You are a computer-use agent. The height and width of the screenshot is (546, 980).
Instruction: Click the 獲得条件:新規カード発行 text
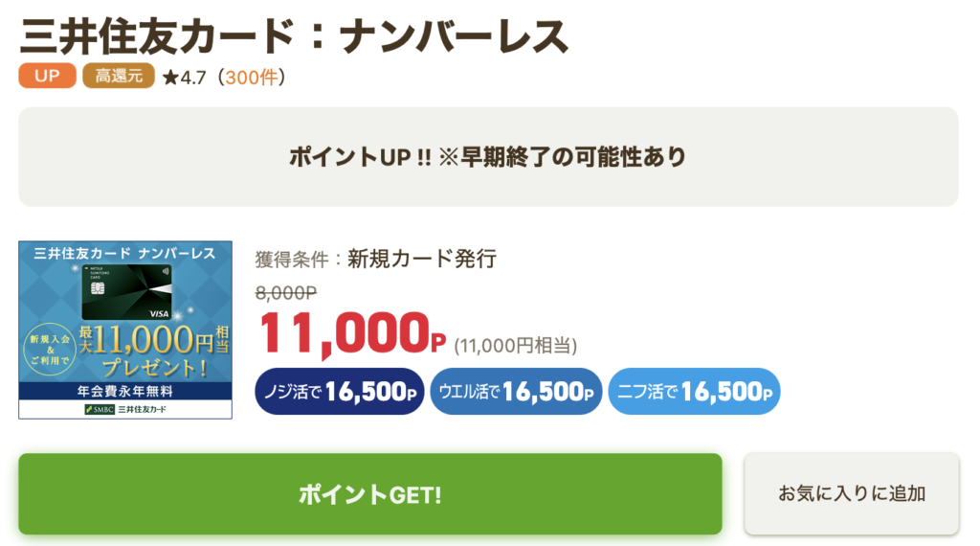tap(375, 259)
